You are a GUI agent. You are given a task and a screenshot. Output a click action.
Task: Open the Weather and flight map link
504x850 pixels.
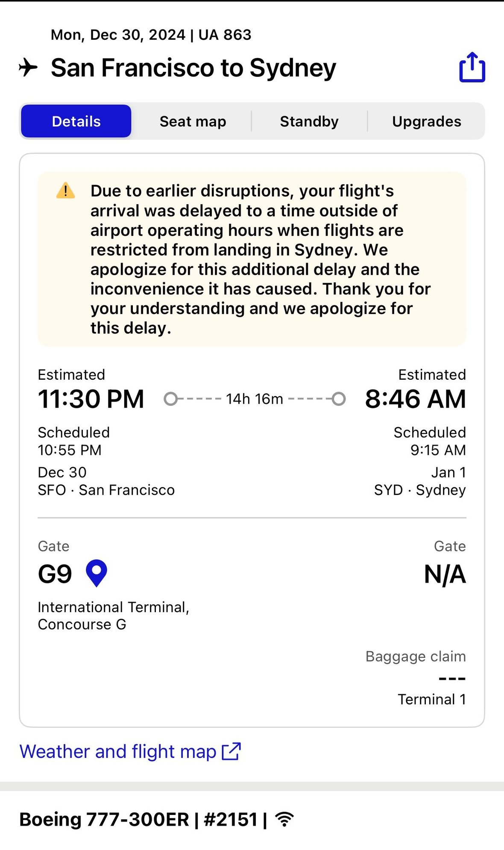118,751
